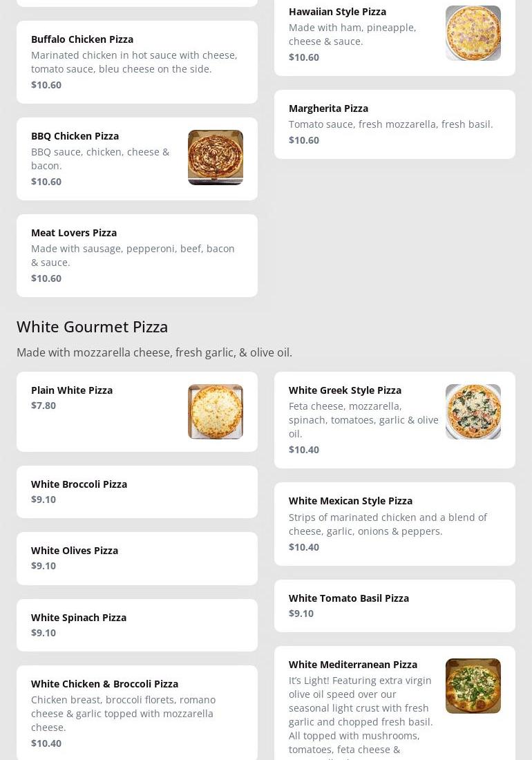Viewport: 532px width, 760px height.
Task: Click the BBQ Chicken Pizza title
Action: pos(75,136)
